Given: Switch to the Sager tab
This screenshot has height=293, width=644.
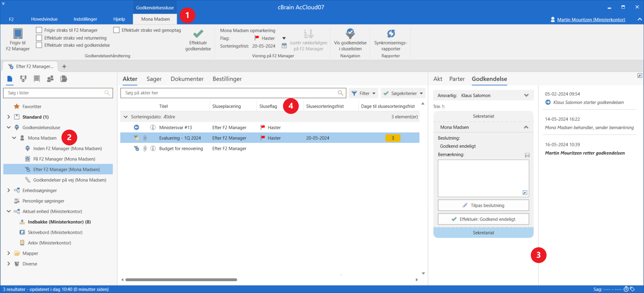Looking at the screenshot, I should [x=154, y=79].
